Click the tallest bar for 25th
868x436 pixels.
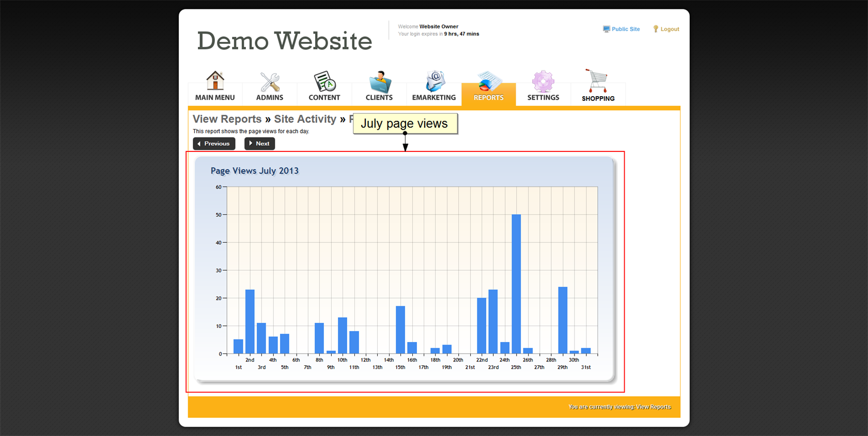coord(516,284)
